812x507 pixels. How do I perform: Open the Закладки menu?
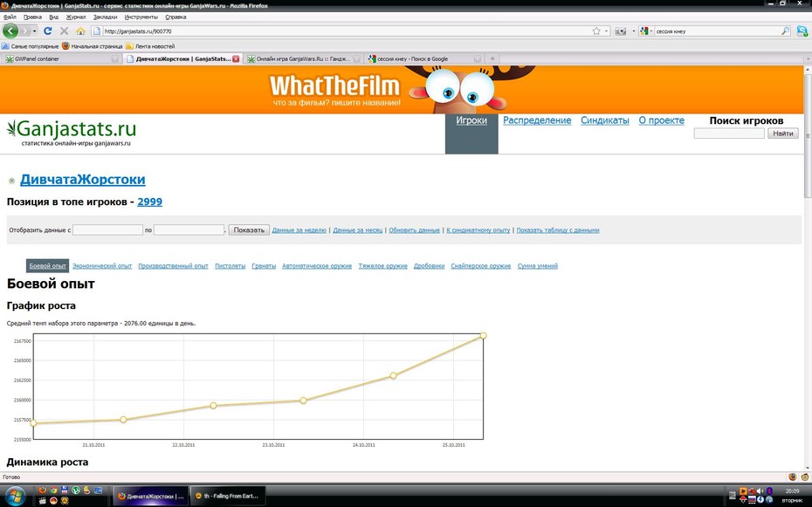point(105,17)
